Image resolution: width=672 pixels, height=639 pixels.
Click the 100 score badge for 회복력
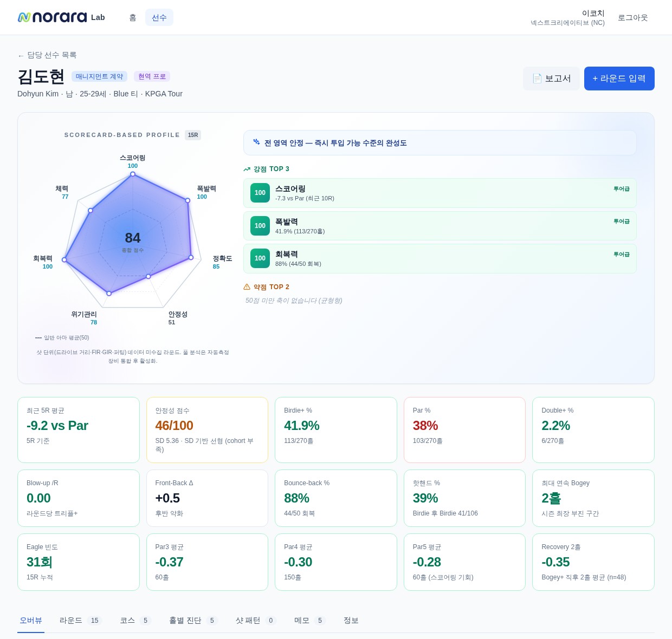pos(260,258)
